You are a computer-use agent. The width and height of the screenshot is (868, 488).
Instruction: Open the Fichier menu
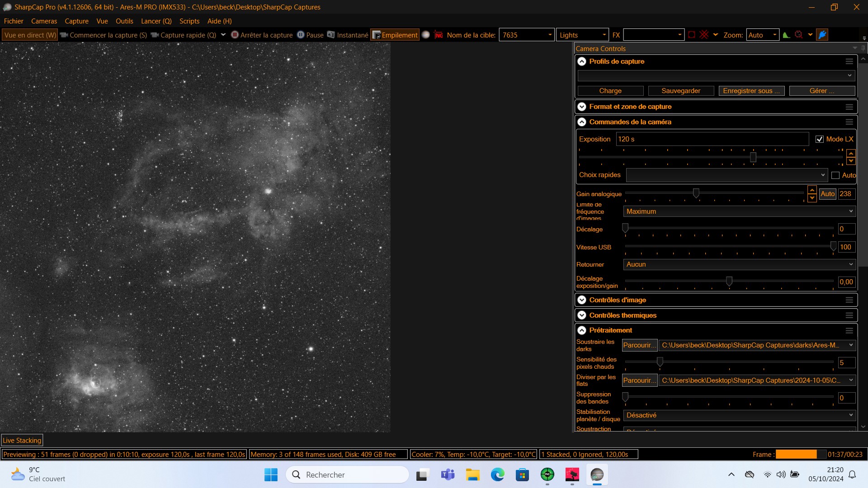(14, 21)
